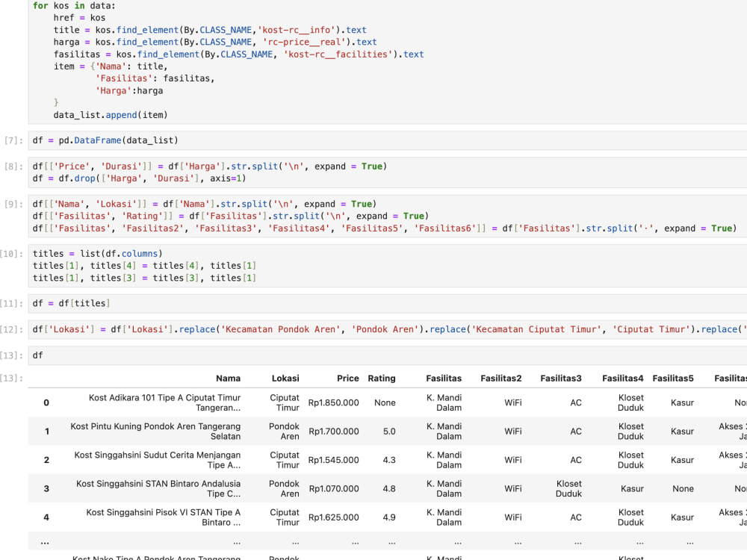Image resolution: width=747 pixels, height=560 pixels.
Task: Click Kost Singgahsini Pisok VI name cell
Action: tap(163, 517)
